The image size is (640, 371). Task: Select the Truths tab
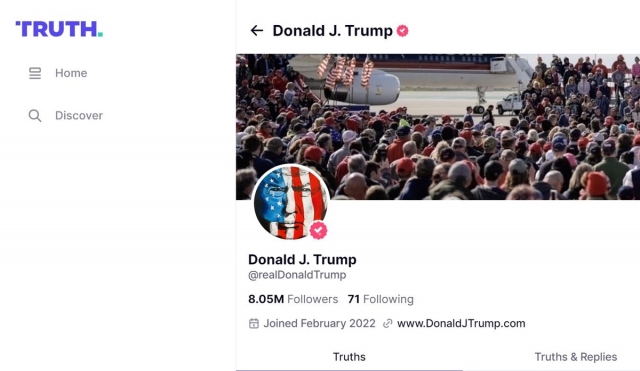coord(349,357)
